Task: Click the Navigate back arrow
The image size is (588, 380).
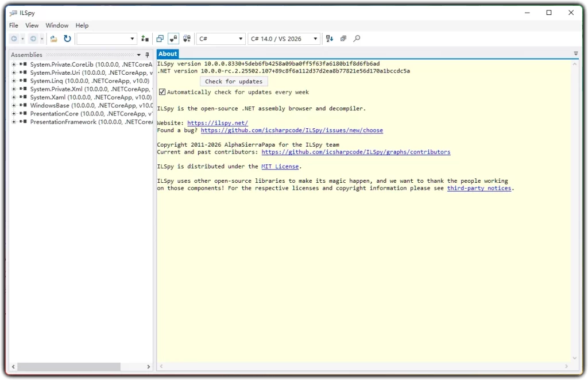Action: pos(14,39)
